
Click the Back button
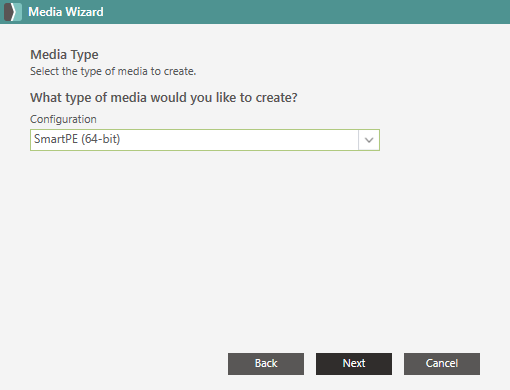[266, 364]
